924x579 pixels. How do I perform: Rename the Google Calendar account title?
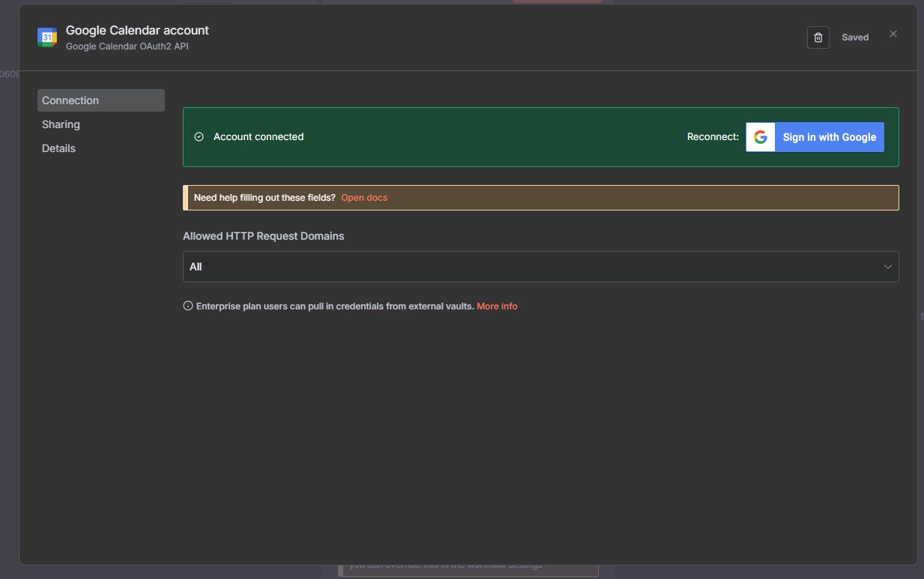click(137, 31)
